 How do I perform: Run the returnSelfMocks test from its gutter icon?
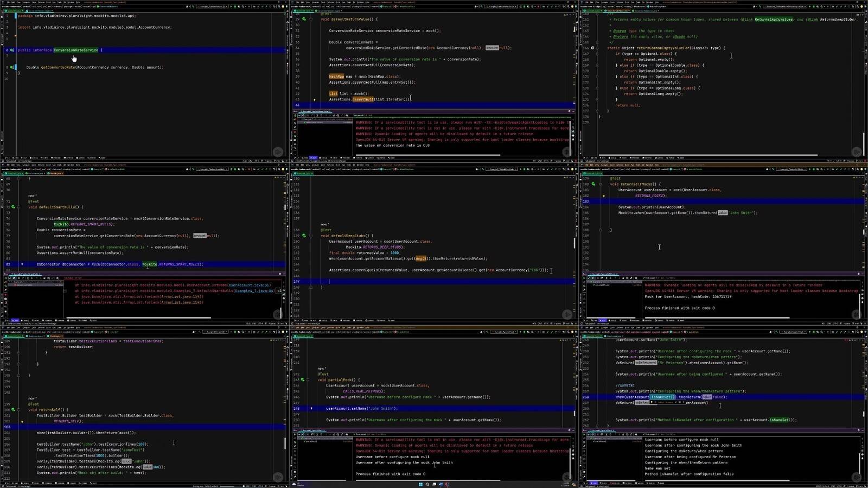593,184
